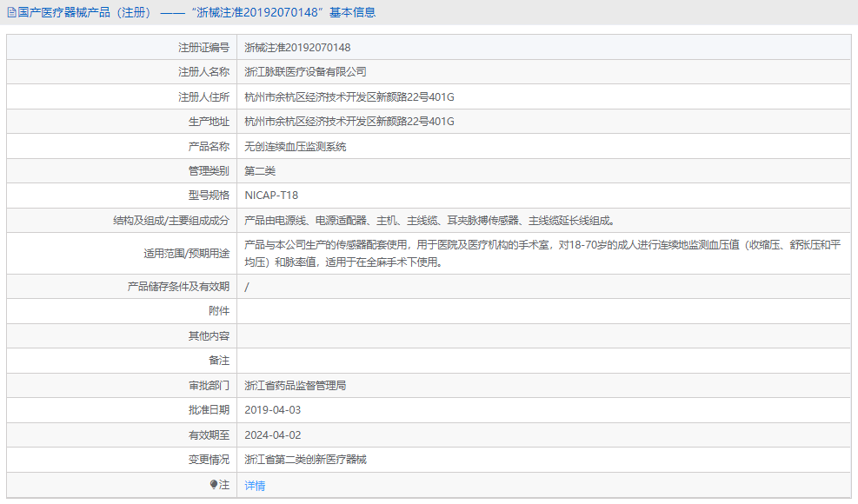
Task: Select approval date 2019-04-03
Action: pyautogui.click(x=272, y=410)
